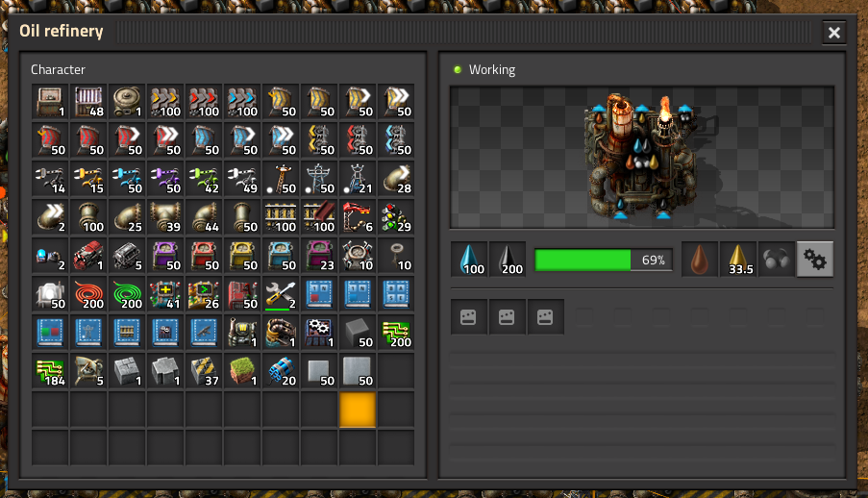Pick up the red locomotive item
Image resolution: width=868 pixels, height=498 pixels.
[x=88, y=256]
